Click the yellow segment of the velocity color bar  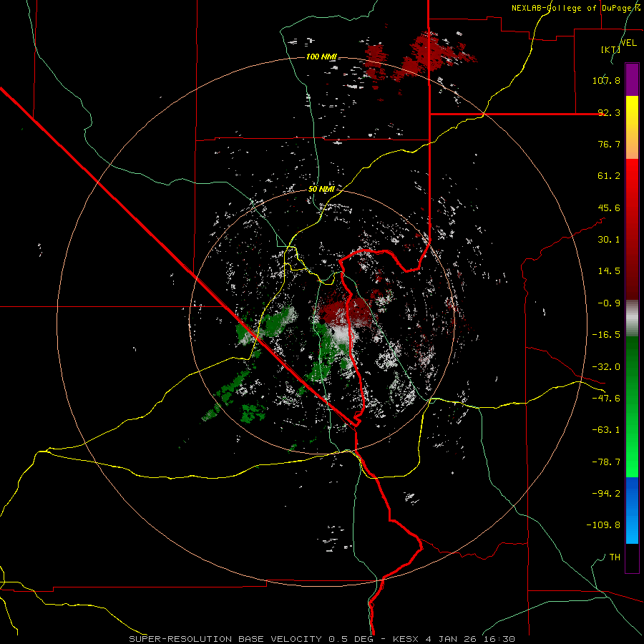(632, 127)
